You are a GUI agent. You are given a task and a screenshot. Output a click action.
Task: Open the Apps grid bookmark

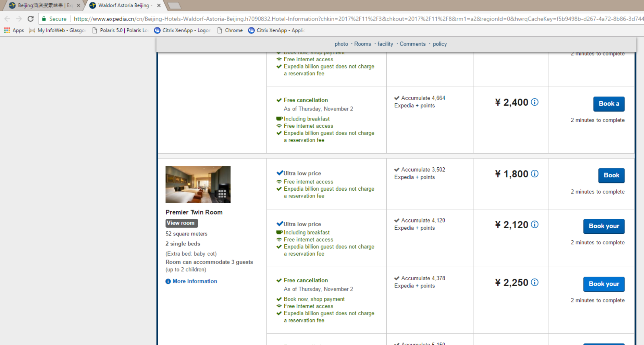point(14,30)
